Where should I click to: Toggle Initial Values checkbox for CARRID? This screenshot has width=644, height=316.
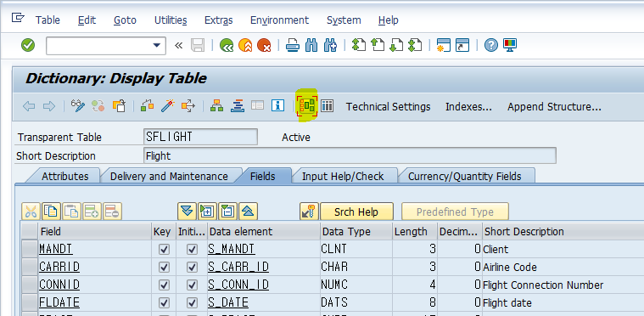[x=192, y=267]
